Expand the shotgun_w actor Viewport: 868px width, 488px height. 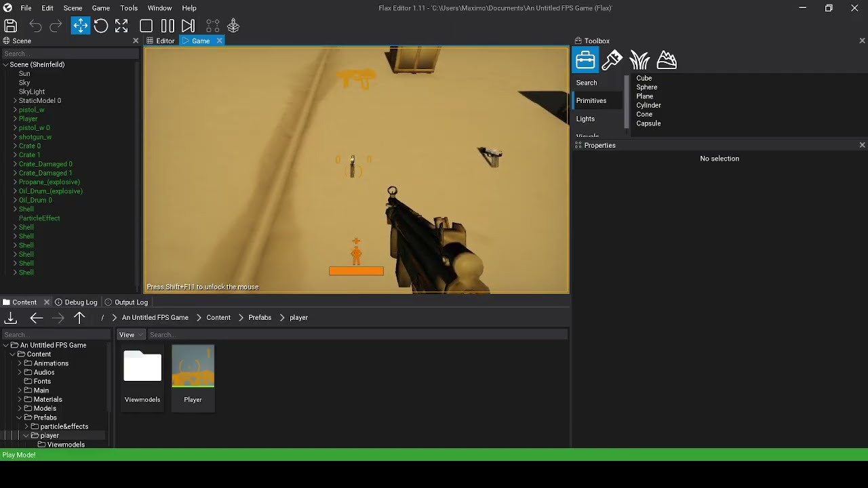click(x=15, y=137)
